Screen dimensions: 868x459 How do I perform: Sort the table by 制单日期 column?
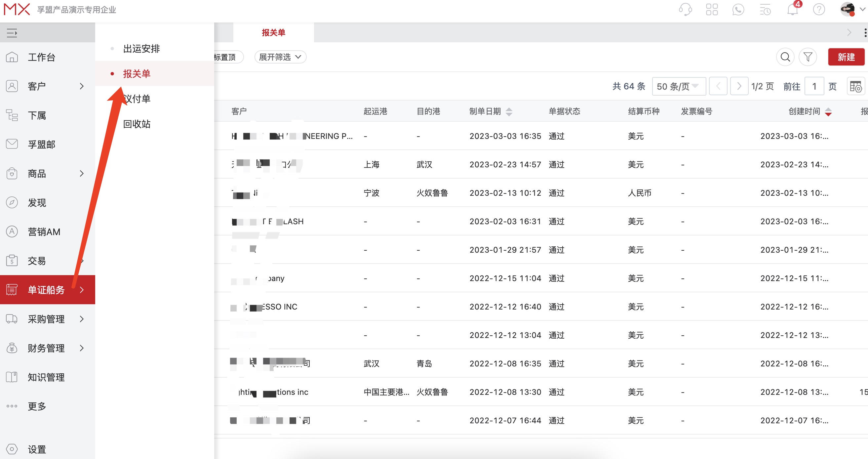[x=509, y=111]
